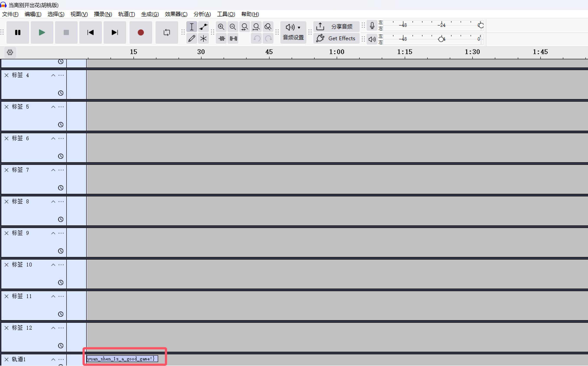Open the 音频设置 dropdown
Image resolution: width=588 pixels, height=366 pixels.
coord(293,32)
